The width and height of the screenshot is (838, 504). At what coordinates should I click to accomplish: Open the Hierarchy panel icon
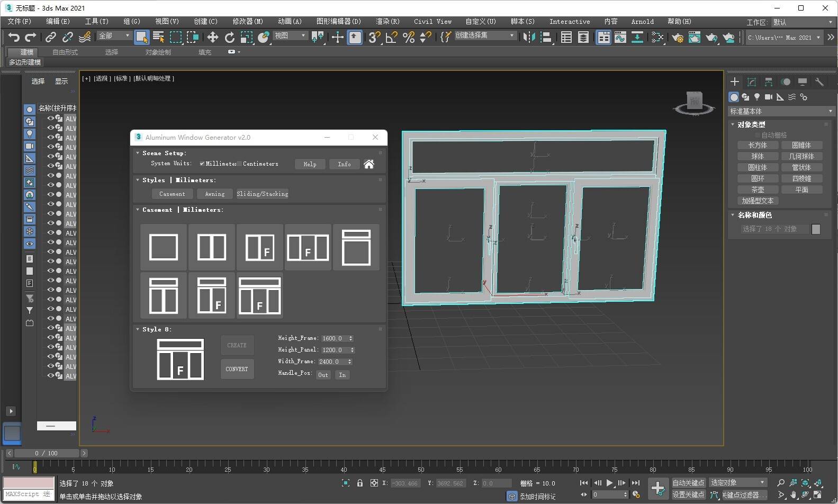coord(769,82)
